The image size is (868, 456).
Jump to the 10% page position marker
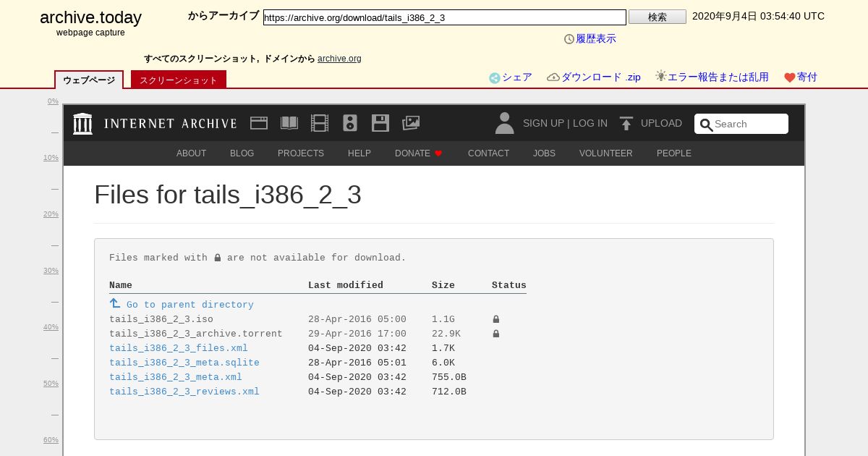51,158
